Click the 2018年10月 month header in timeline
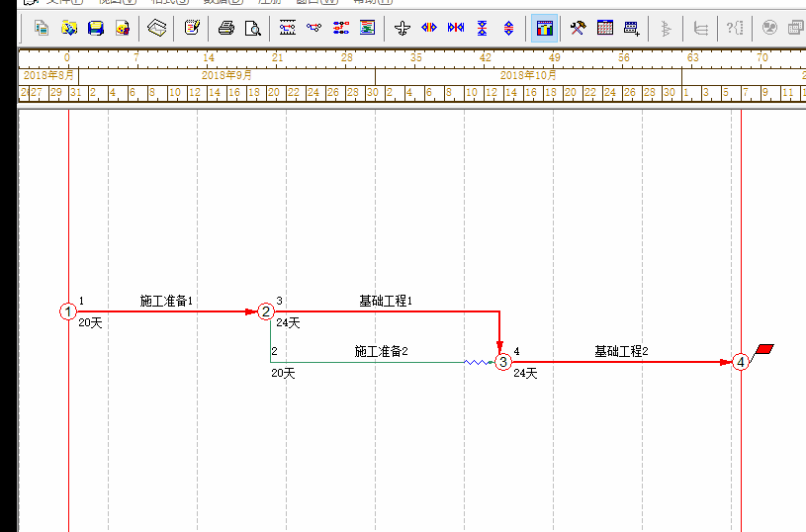Viewport: 806px width, 532px height. [x=528, y=75]
